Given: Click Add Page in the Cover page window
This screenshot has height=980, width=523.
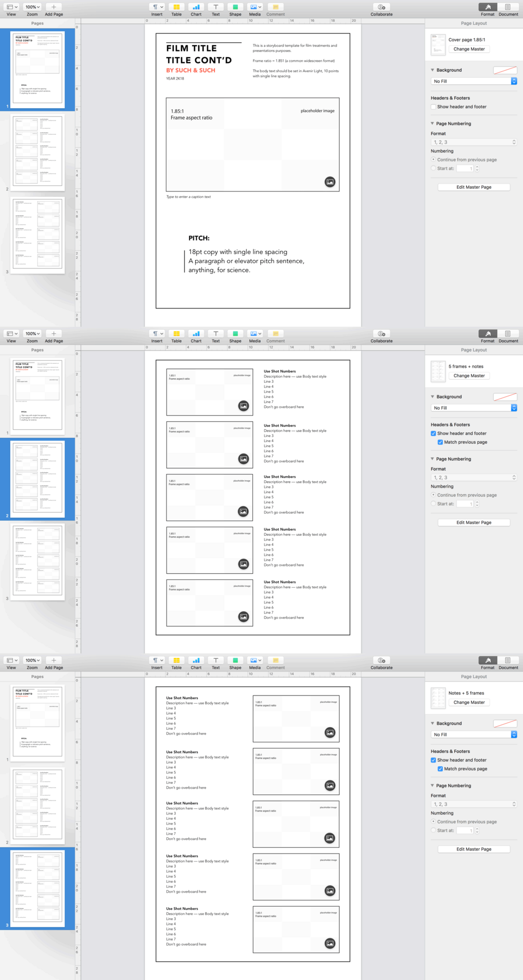Looking at the screenshot, I should [x=54, y=7].
